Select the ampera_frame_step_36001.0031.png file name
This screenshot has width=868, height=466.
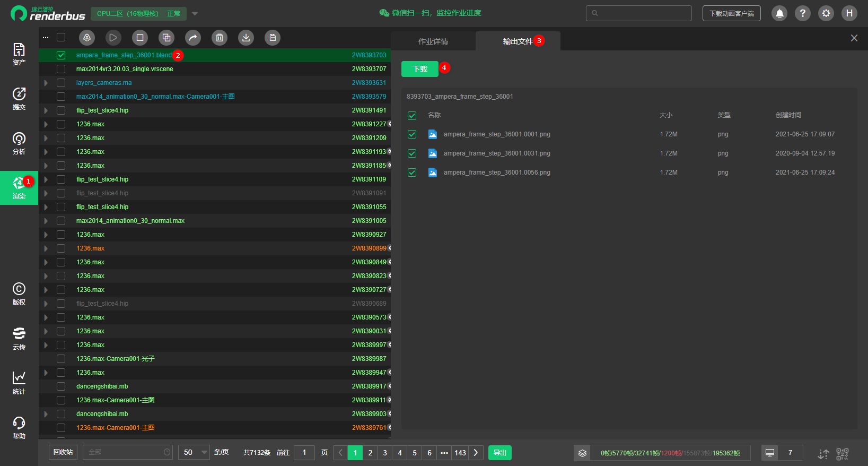(x=497, y=153)
